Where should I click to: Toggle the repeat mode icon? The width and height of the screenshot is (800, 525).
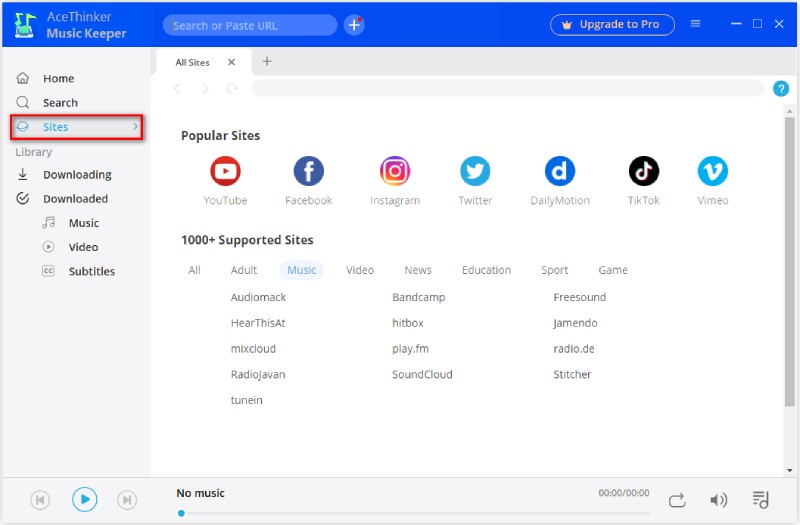677,500
